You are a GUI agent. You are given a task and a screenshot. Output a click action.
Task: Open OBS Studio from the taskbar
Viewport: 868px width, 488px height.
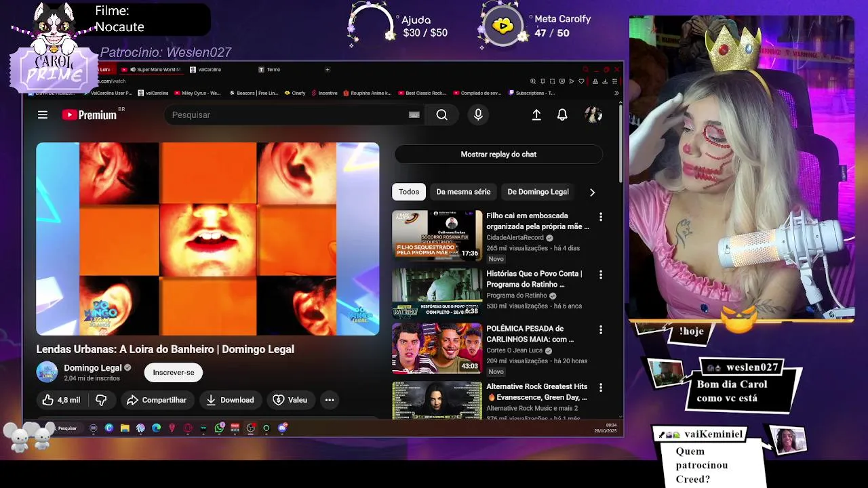click(x=250, y=428)
